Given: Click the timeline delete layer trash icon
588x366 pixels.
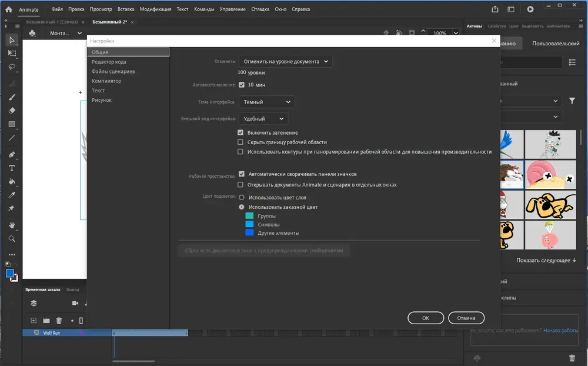Looking at the screenshot, I should tap(59, 321).
